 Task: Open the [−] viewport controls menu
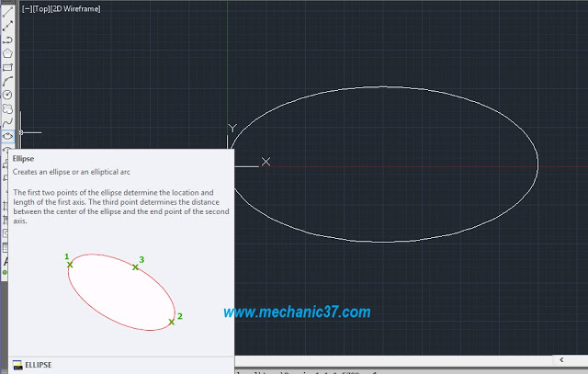pos(27,9)
